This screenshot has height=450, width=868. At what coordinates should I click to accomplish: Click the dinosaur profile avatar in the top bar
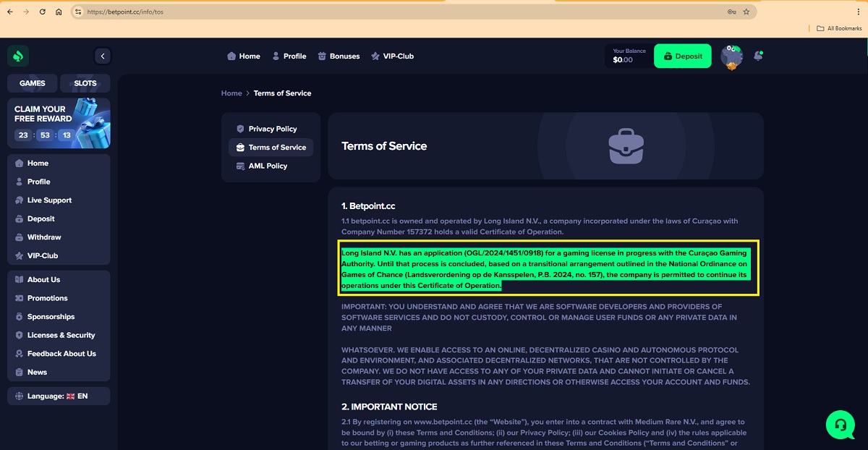(x=731, y=56)
